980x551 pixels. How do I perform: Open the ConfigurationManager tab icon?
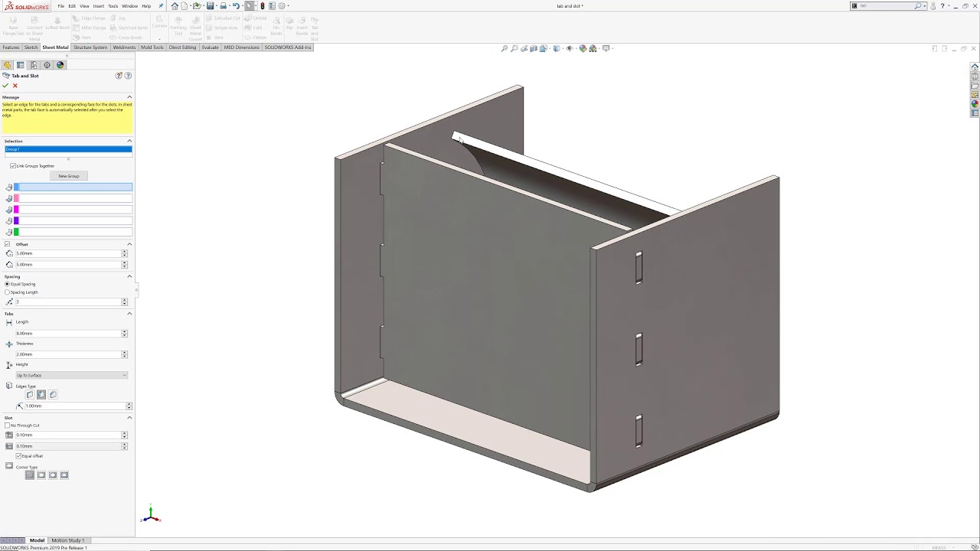(x=34, y=65)
